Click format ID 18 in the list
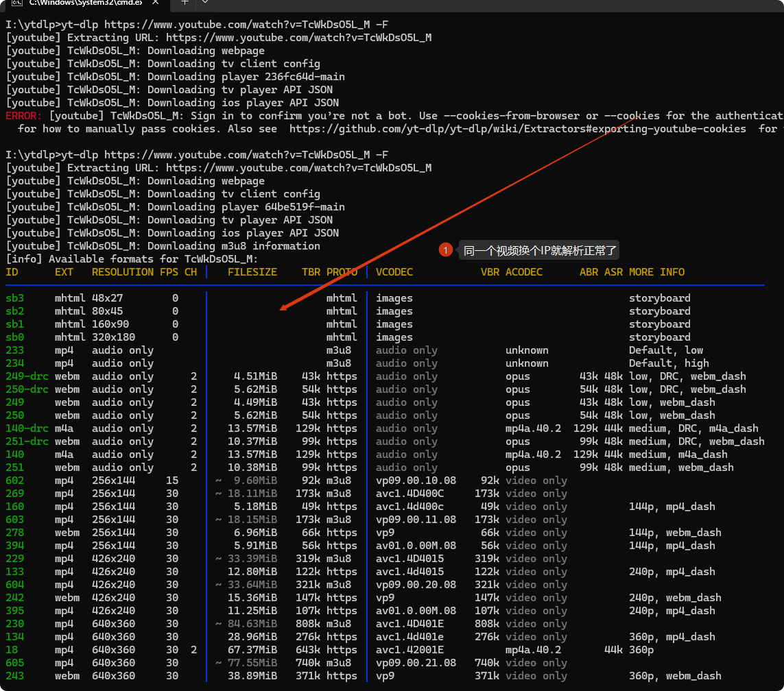The width and height of the screenshot is (784, 691). tap(11, 650)
